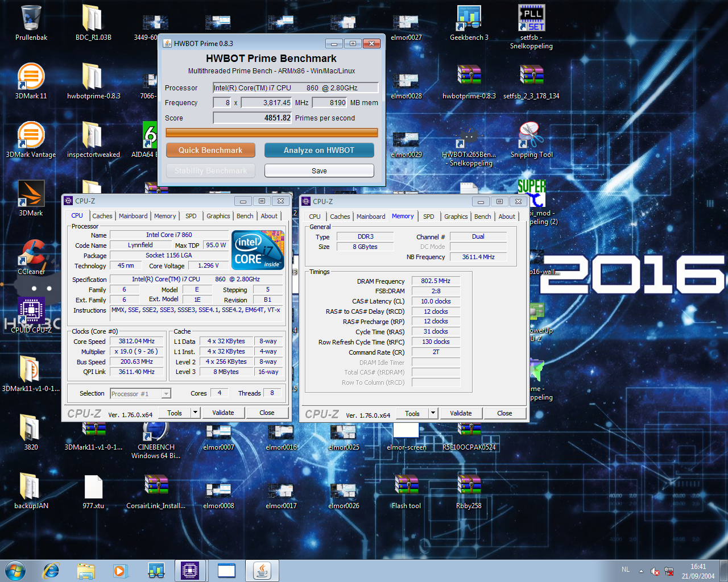Open Internet Explorer from taskbar
Image resolution: width=728 pixels, height=582 pixels.
pos(51,570)
